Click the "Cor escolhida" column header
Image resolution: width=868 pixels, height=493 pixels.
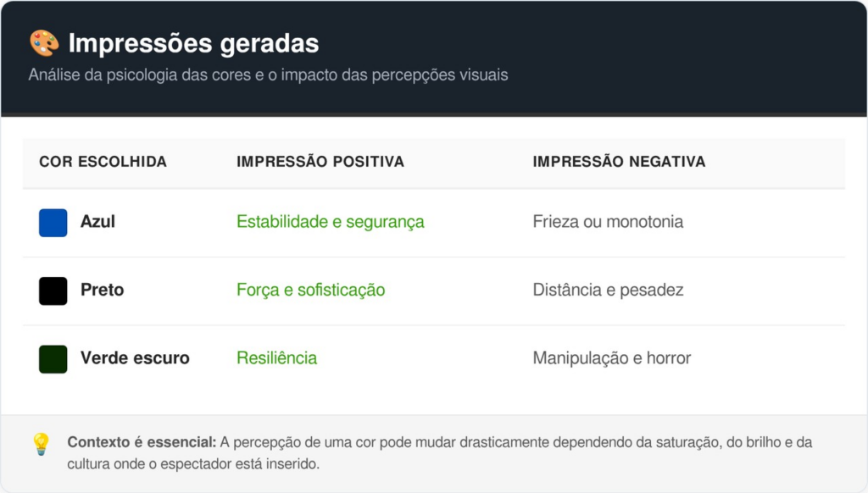(x=103, y=162)
